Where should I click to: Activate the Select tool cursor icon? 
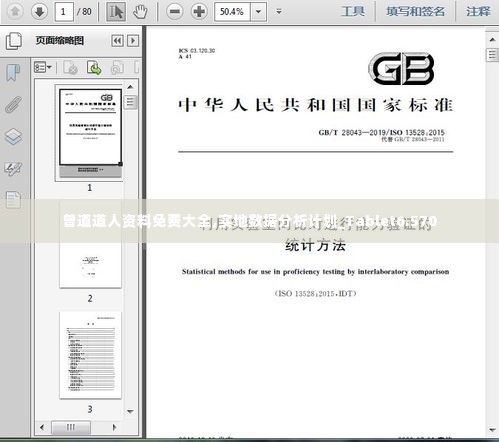[x=116, y=12]
